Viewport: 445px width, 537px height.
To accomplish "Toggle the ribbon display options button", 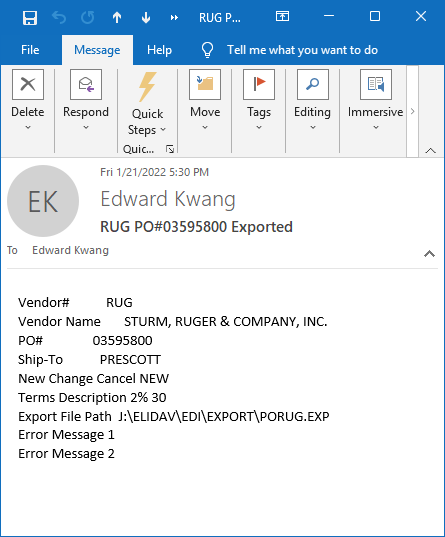I will click(282, 16).
